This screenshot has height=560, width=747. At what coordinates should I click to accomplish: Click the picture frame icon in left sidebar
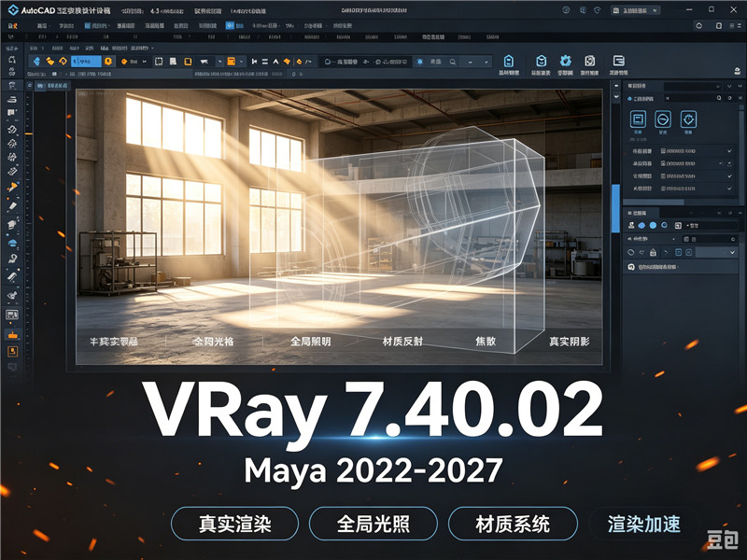click(x=12, y=315)
